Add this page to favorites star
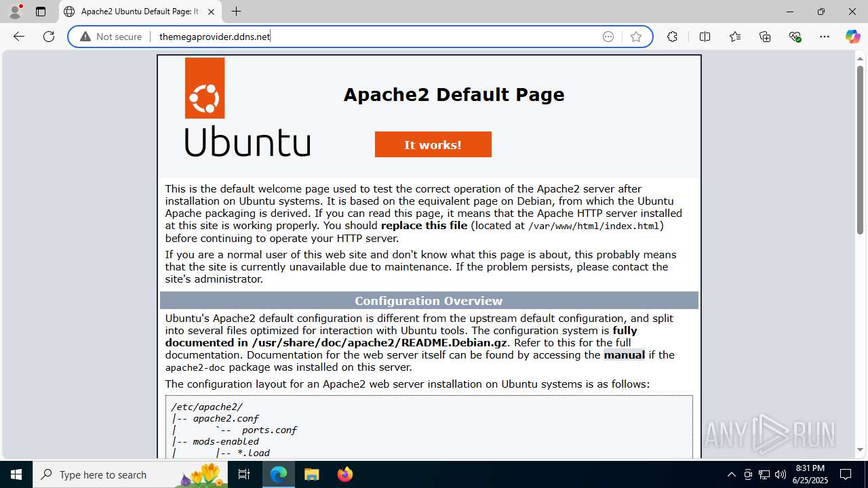 (x=636, y=37)
